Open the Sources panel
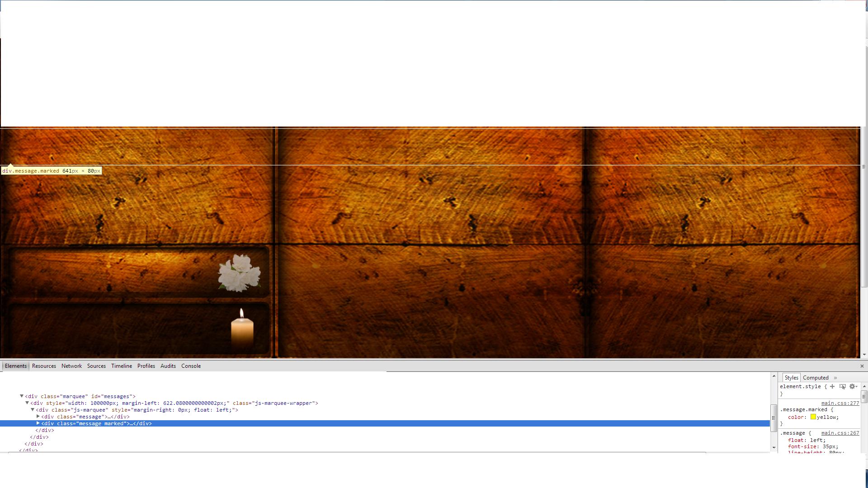 [x=96, y=366]
